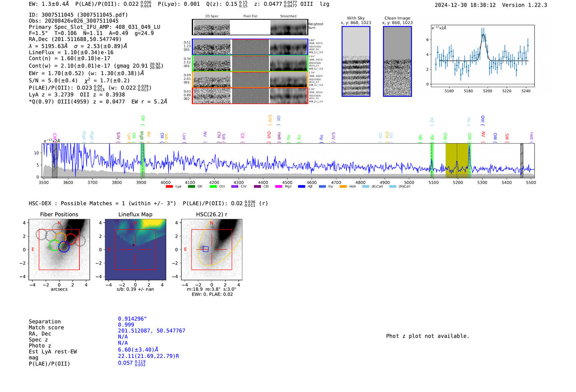Image resolution: width=576 pixels, height=392 pixels.
Task: Click the green band near 3900 Å in spectrum
Action: coord(143,160)
